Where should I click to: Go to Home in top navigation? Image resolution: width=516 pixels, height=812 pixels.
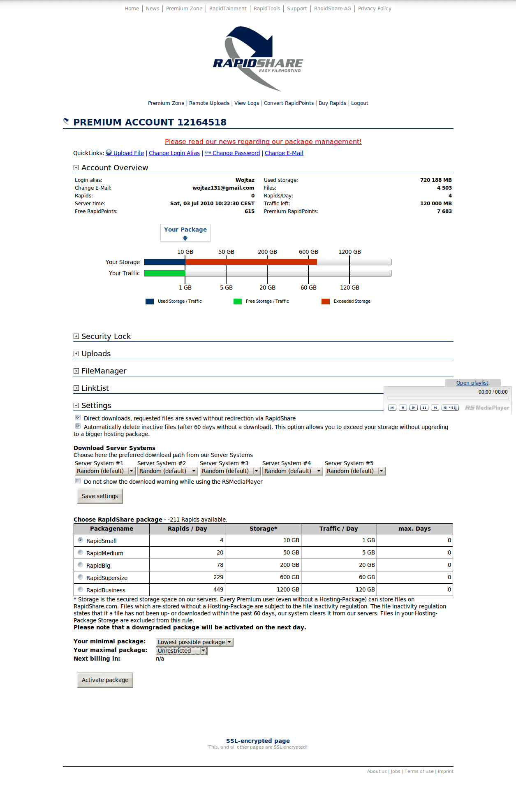[132, 8]
